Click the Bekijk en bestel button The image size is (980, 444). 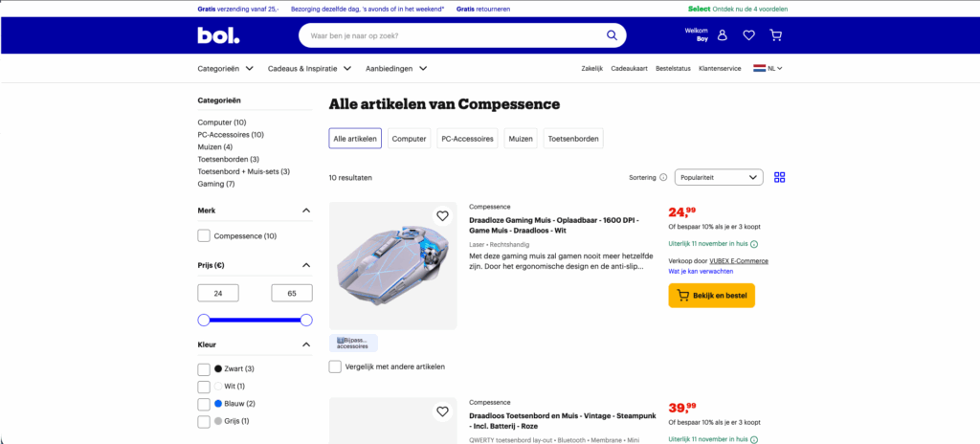[711, 295]
